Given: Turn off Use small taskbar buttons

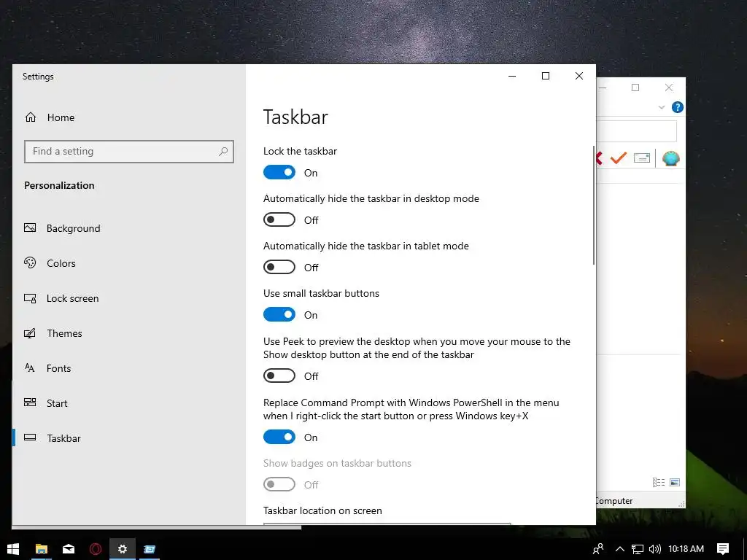Looking at the screenshot, I should pyautogui.click(x=279, y=314).
